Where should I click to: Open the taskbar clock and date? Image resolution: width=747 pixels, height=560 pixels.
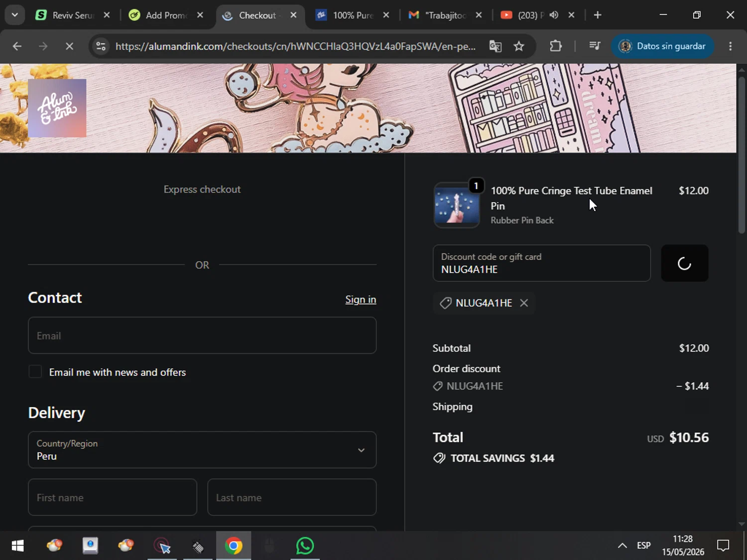tap(683, 546)
